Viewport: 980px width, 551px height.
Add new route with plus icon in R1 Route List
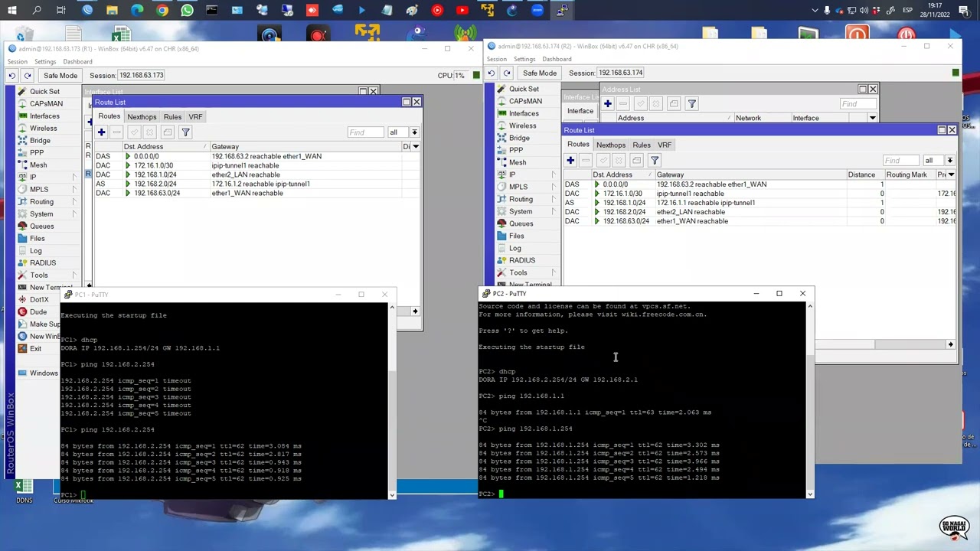coord(101,132)
